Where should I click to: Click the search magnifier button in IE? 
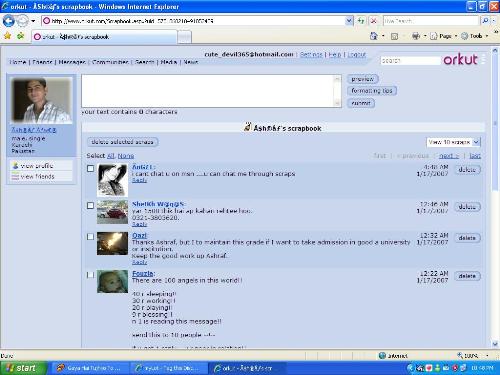[485, 21]
